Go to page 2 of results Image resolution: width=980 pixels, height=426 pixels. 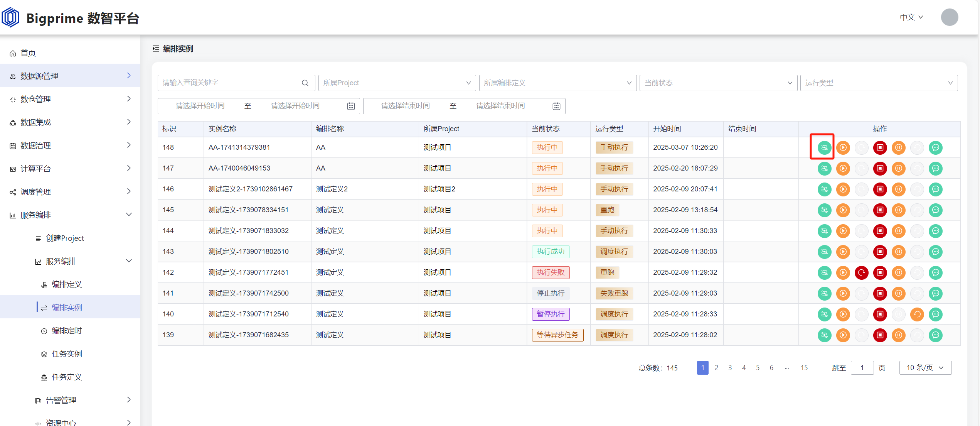pyautogui.click(x=716, y=368)
